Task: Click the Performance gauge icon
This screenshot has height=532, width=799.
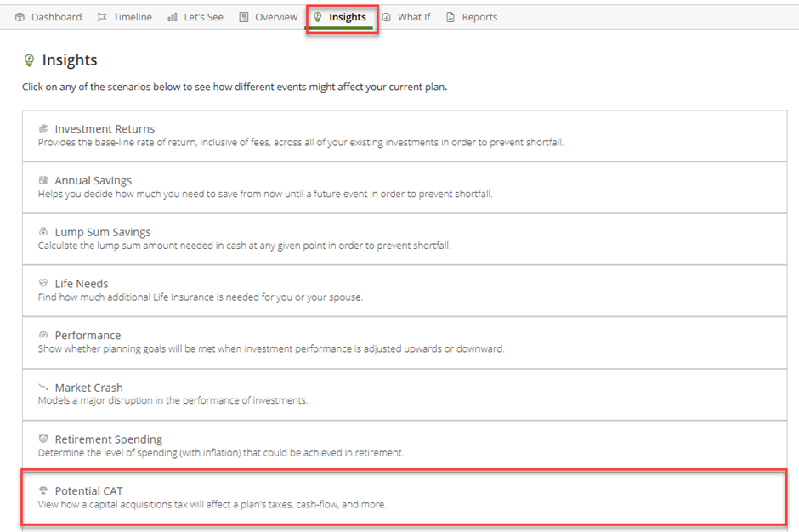Action: tap(43, 335)
